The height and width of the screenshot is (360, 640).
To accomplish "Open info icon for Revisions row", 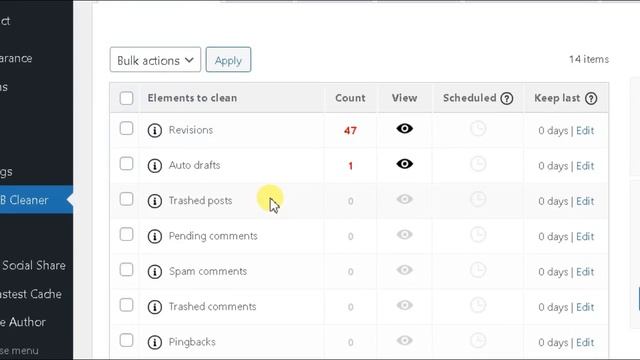I will 155,130.
